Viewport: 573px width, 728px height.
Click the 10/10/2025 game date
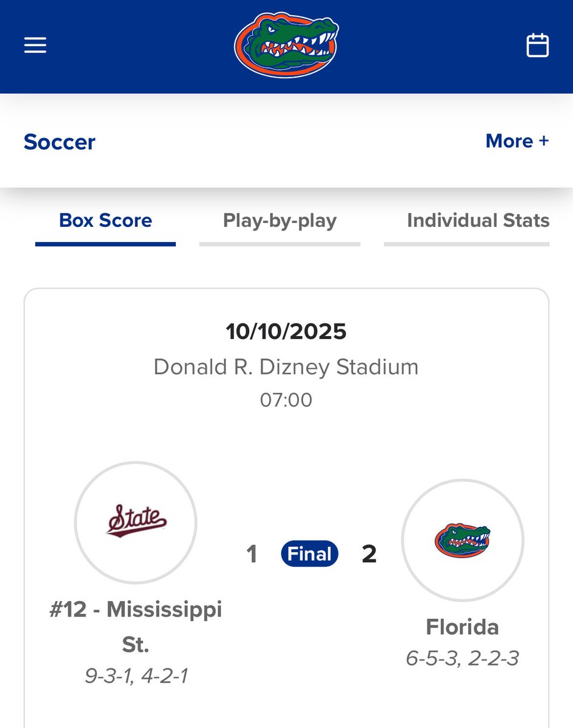(x=286, y=332)
